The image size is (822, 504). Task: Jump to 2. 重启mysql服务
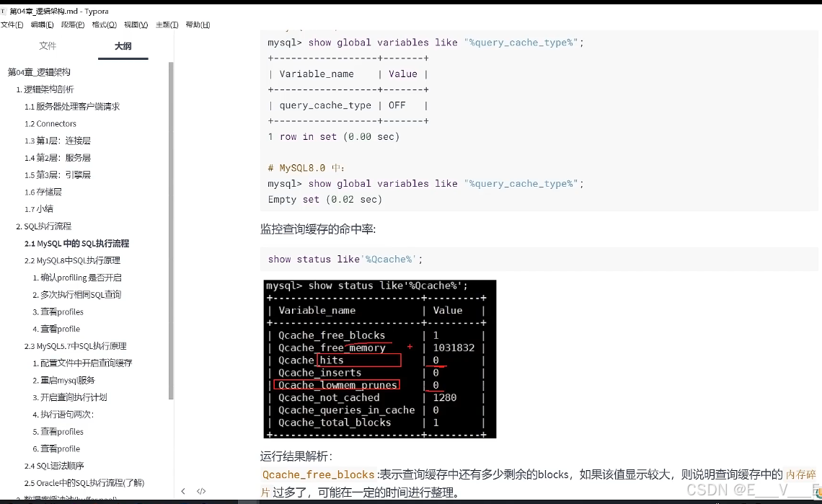click(x=63, y=380)
